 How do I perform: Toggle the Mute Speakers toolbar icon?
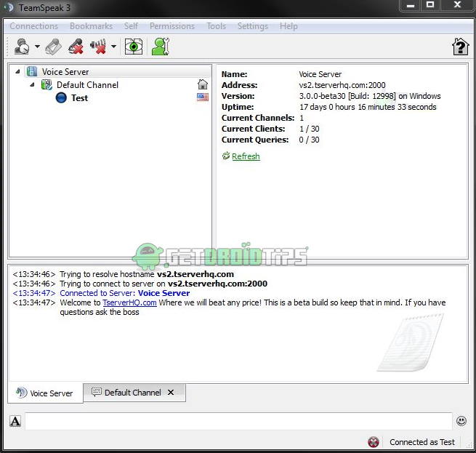coord(98,47)
